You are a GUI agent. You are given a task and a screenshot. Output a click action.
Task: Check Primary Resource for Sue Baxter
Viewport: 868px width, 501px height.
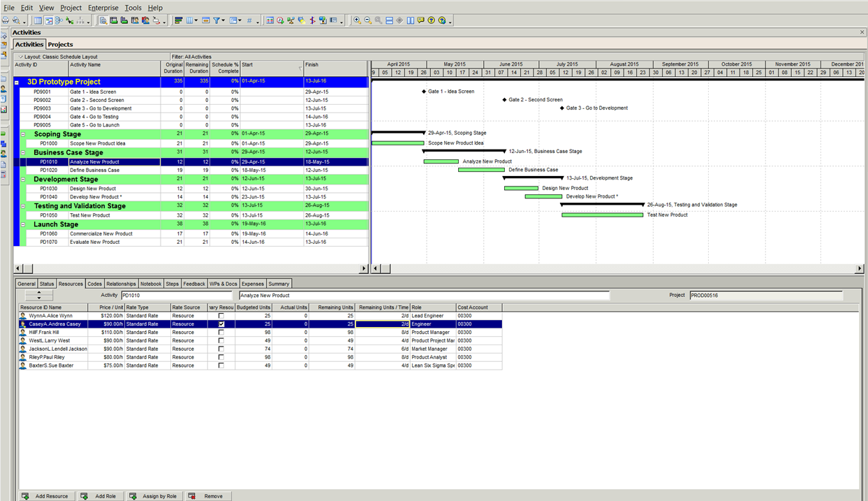[221, 365]
